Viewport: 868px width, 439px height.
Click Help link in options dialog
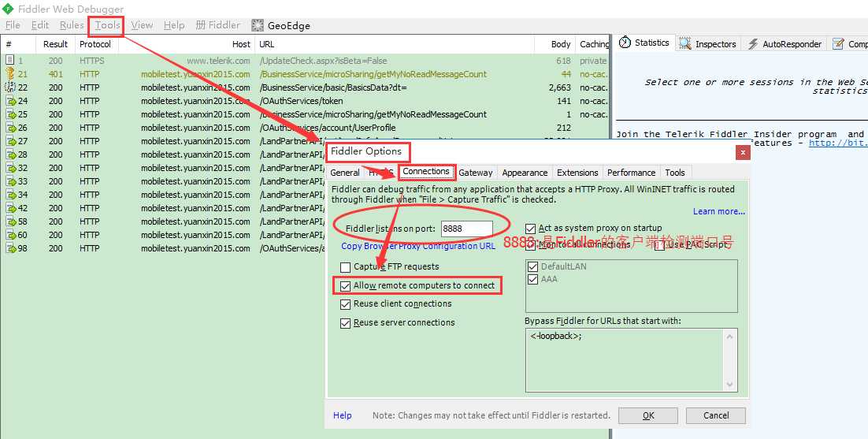(x=342, y=415)
